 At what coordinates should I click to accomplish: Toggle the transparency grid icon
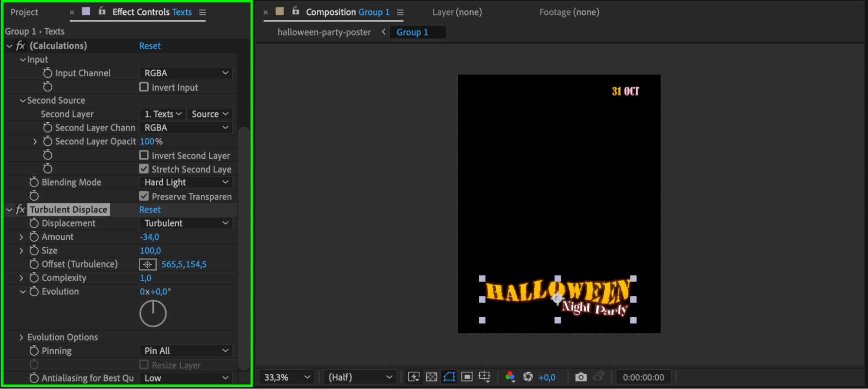click(431, 377)
